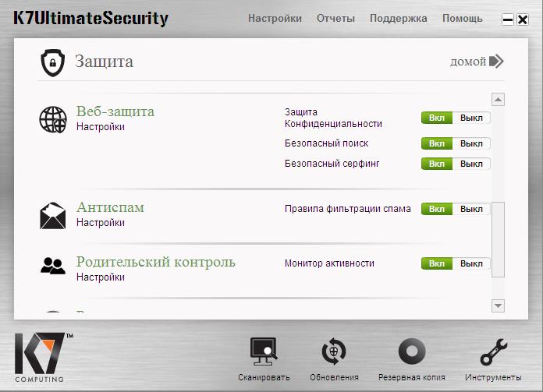Click the Сканировать label

[264, 377]
